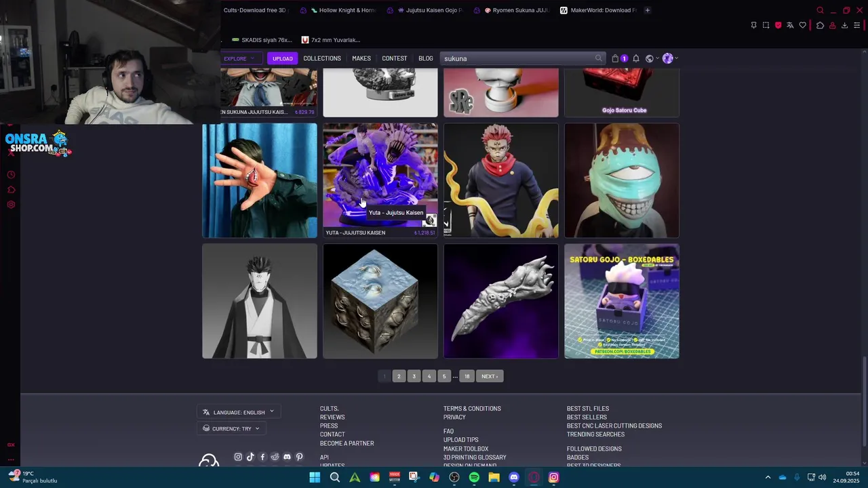The image size is (868, 488).
Task: Open the user avatar menu
Action: click(x=667, y=58)
